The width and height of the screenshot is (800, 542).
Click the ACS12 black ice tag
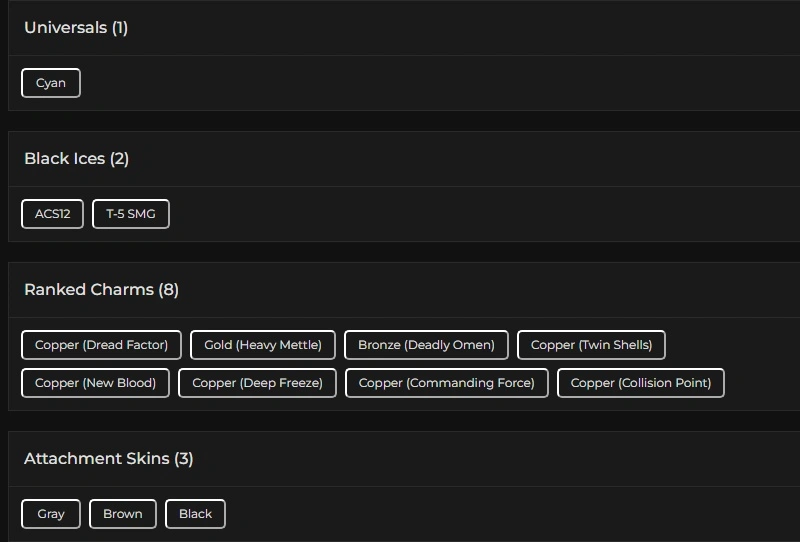[x=52, y=214]
